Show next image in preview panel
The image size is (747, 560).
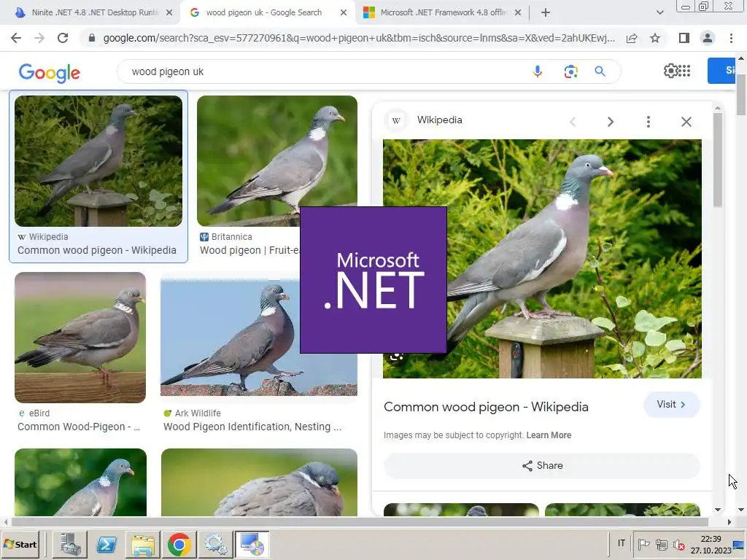point(611,122)
